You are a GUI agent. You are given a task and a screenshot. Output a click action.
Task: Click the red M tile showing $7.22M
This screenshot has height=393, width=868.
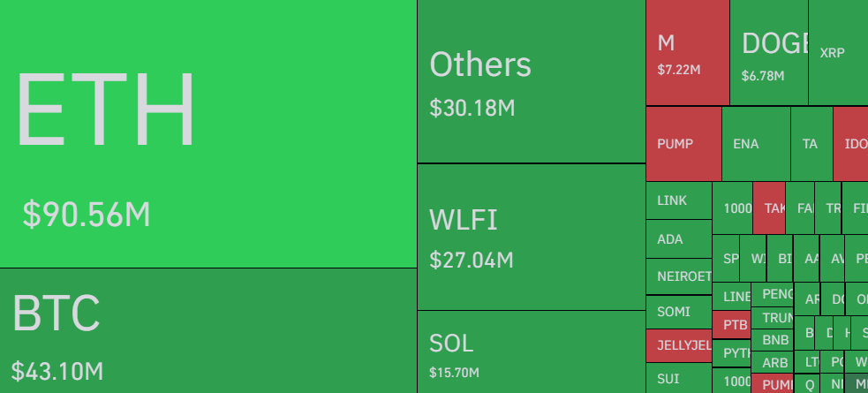[x=687, y=53]
